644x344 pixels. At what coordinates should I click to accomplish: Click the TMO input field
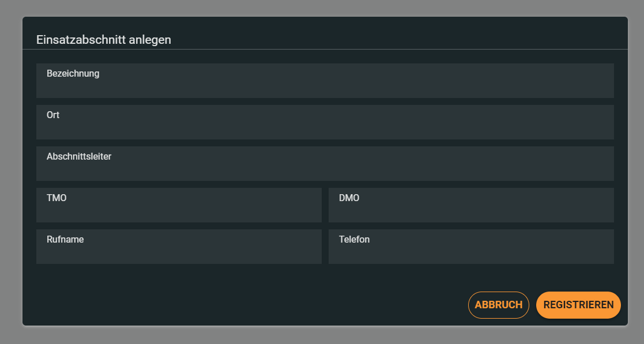[x=179, y=210]
